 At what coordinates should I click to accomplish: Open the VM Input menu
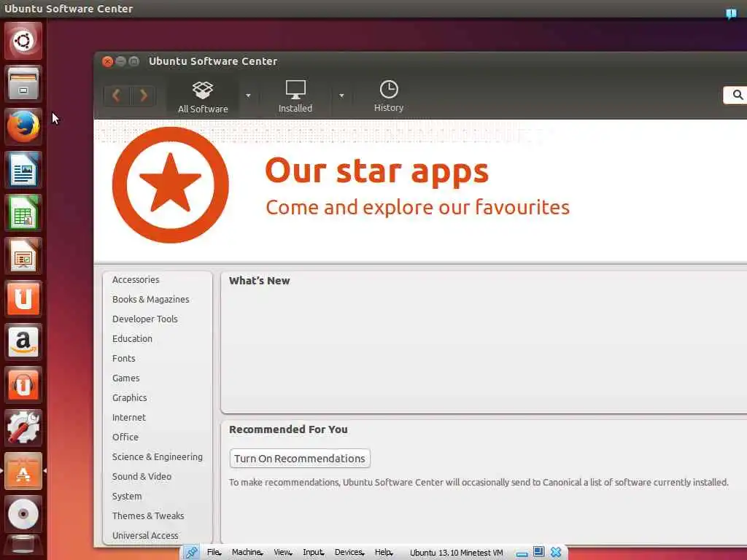pos(313,553)
